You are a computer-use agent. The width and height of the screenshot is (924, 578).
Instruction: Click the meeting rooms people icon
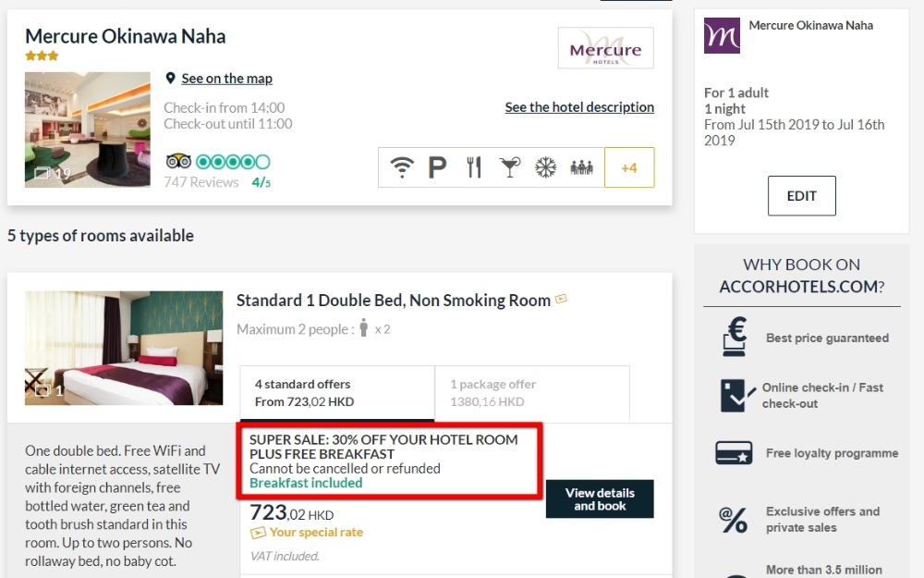tap(581, 167)
